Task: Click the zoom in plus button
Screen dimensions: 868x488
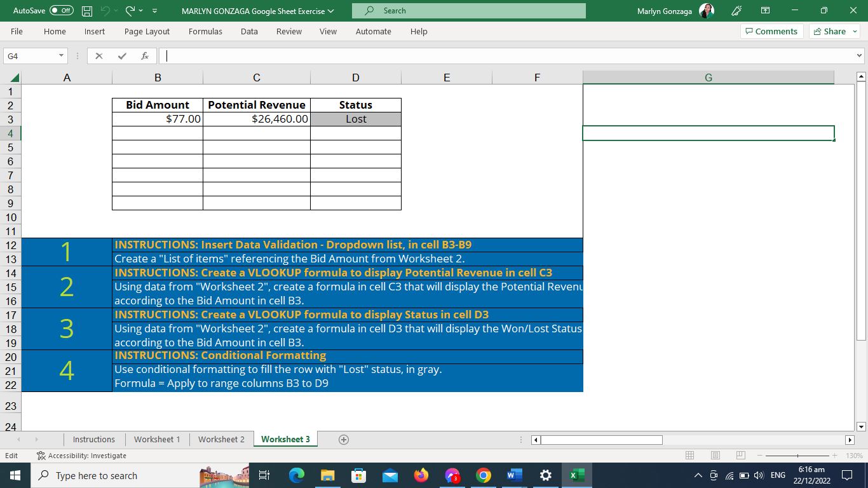Action: (x=834, y=456)
